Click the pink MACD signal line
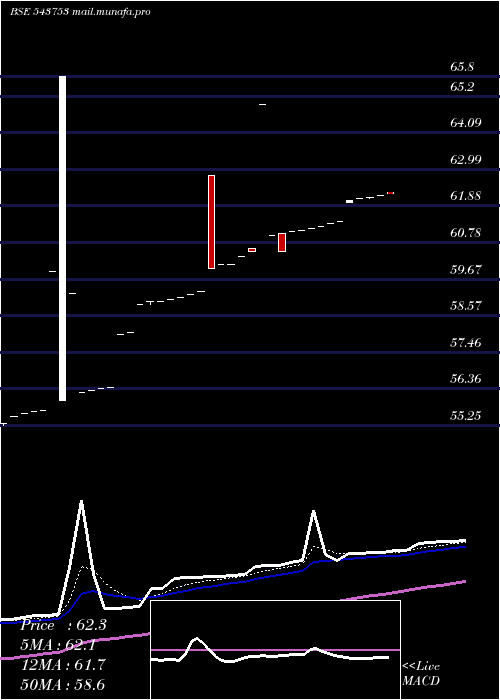This screenshot has width=500, height=700. pyautogui.click(x=275, y=650)
